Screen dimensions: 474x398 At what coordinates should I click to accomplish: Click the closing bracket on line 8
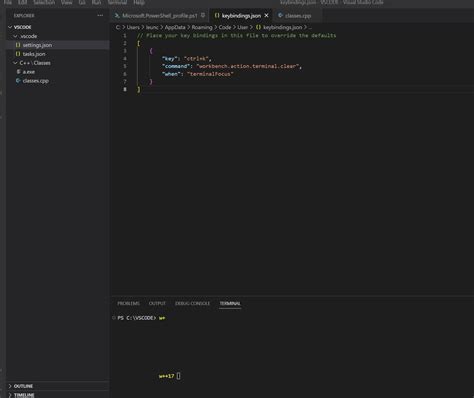pos(139,89)
